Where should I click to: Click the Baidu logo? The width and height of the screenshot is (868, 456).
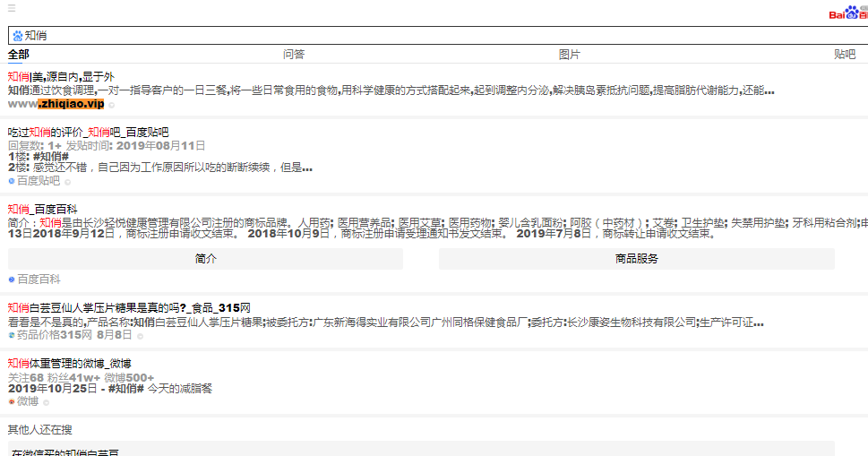[848, 13]
